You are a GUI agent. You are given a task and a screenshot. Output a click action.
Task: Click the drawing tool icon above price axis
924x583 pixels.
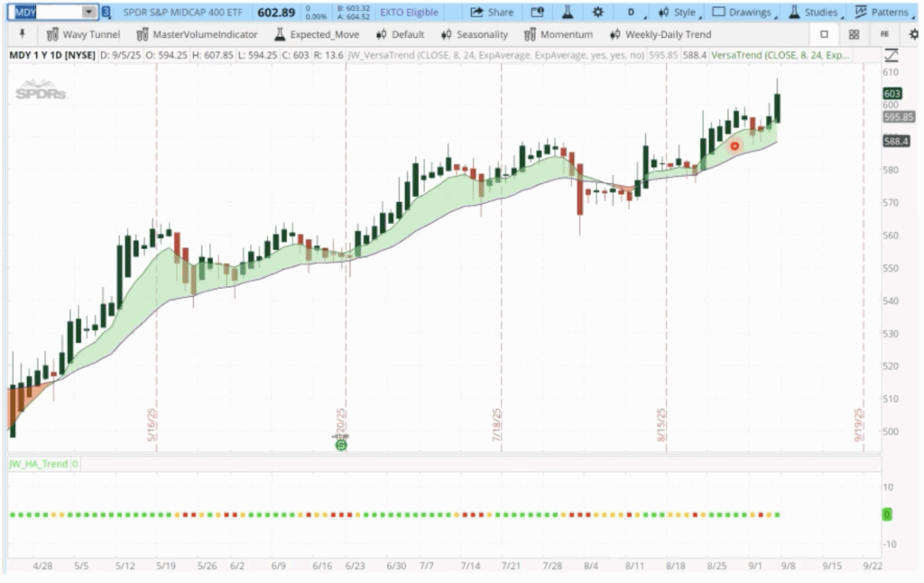coord(892,55)
